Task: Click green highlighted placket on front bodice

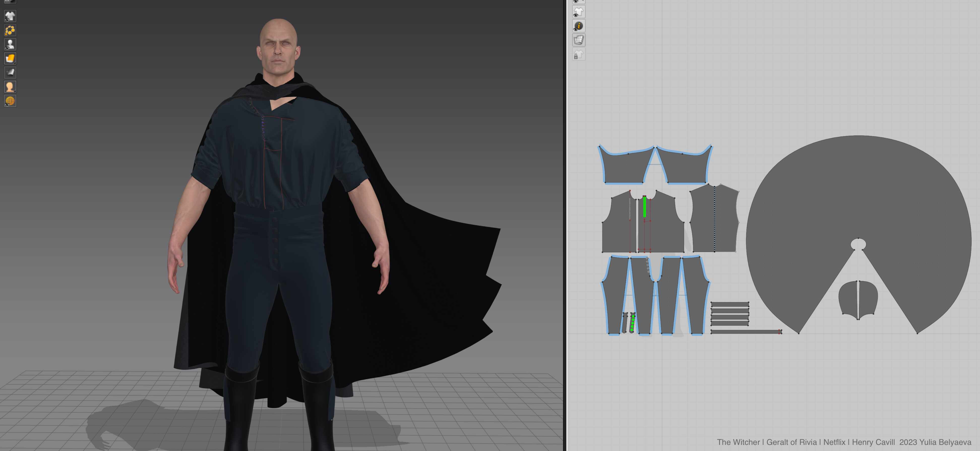Action: [645, 207]
